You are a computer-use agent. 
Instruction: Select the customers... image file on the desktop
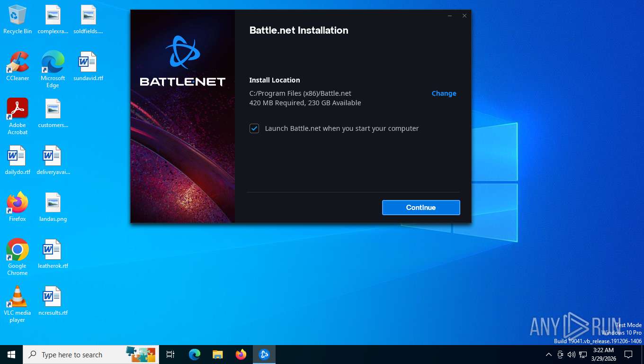click(53, 113)
